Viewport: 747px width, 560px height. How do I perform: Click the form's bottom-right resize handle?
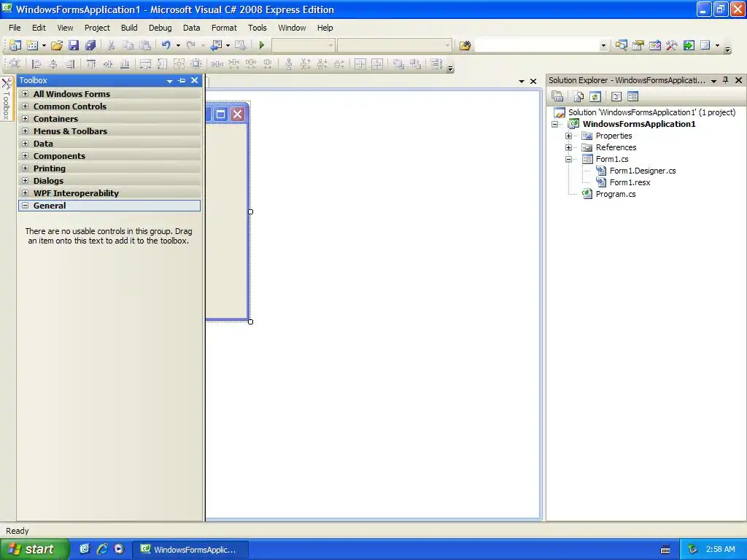point(251,322)
